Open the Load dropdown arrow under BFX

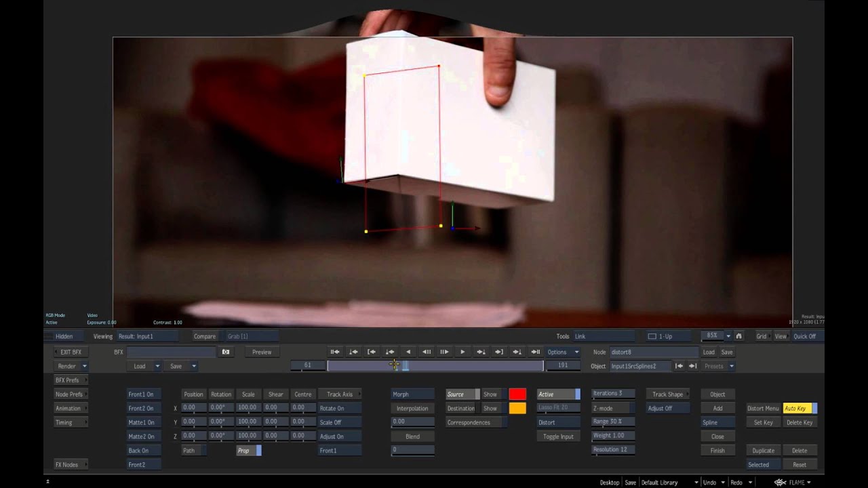157,366
